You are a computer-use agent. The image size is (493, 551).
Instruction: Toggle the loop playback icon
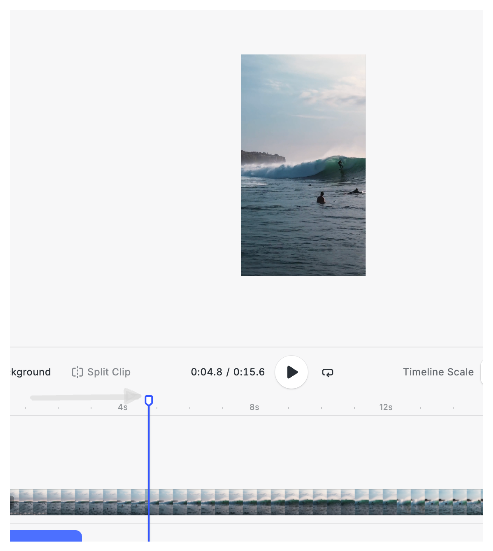tap(327, 372)
